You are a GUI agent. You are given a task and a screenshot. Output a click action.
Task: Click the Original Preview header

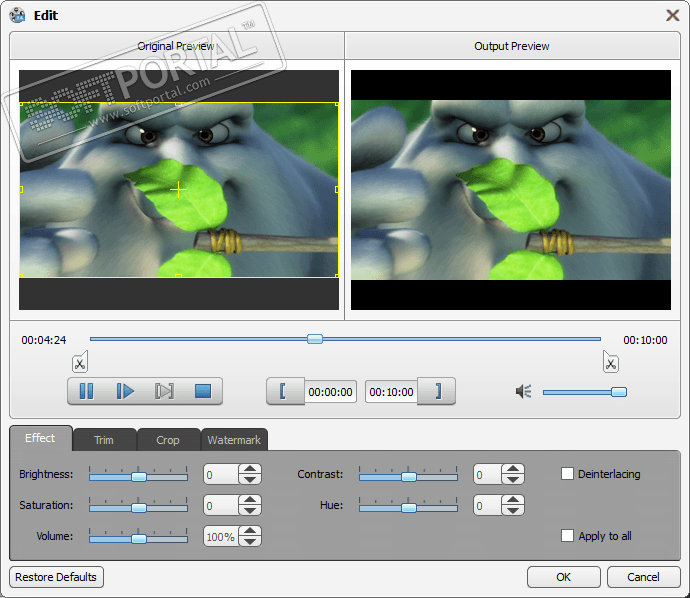176,46
